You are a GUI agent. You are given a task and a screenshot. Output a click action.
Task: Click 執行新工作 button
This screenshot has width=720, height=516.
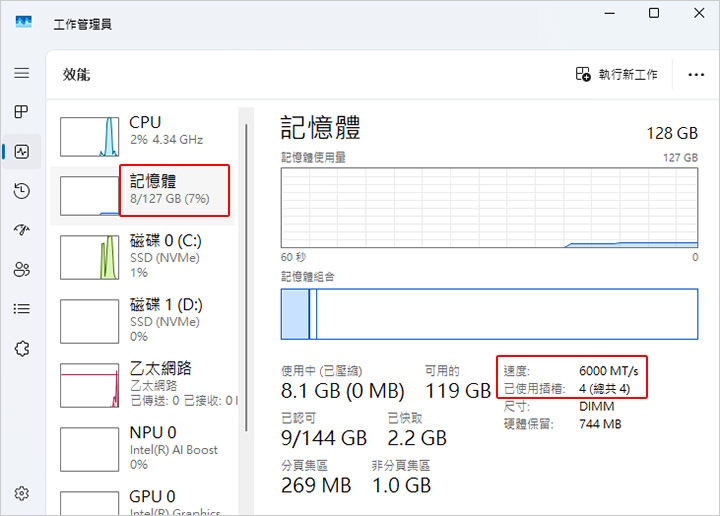[x=616, y=74]
